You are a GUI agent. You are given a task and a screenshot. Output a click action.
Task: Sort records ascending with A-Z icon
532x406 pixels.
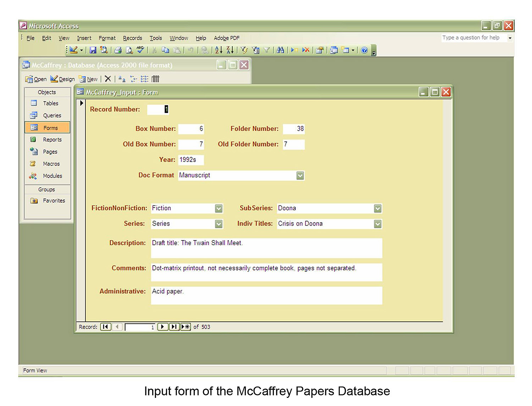coord(219,50)
